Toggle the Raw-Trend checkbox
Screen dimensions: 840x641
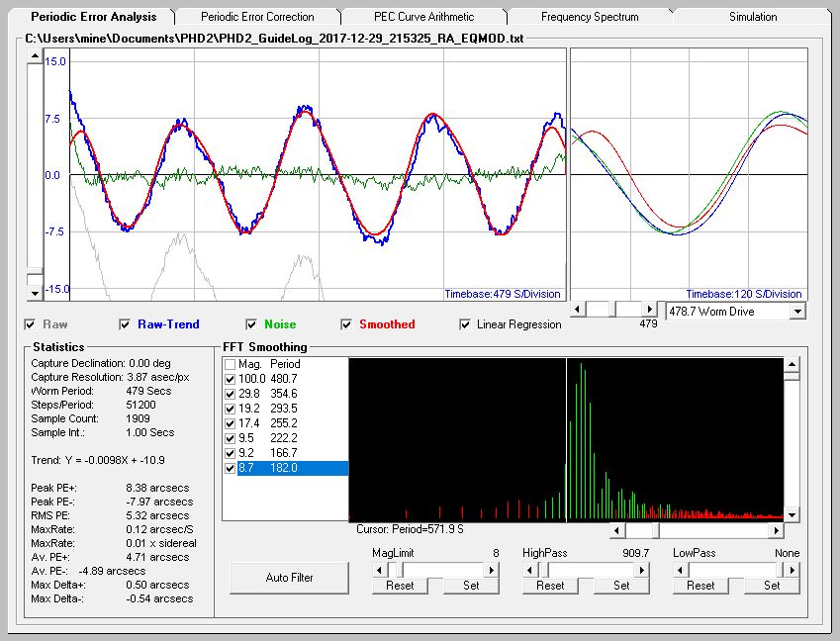click(126, 324)
